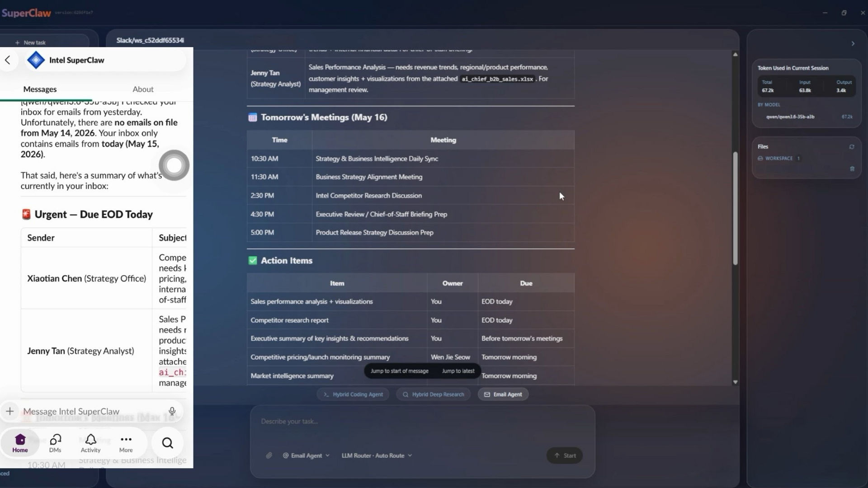Open the LLM Router Auto Route dropdown

pos(377,455)
